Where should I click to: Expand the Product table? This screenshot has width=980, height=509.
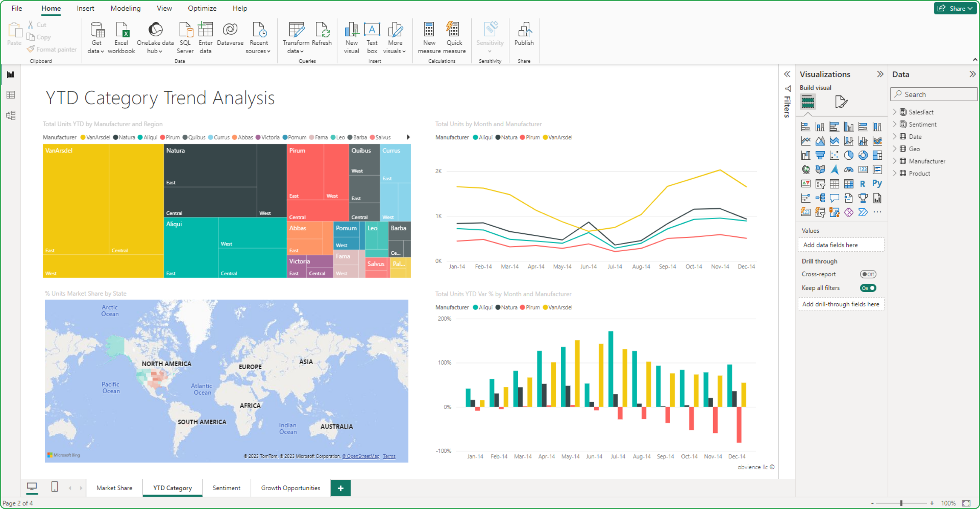(x=895, y=173)
